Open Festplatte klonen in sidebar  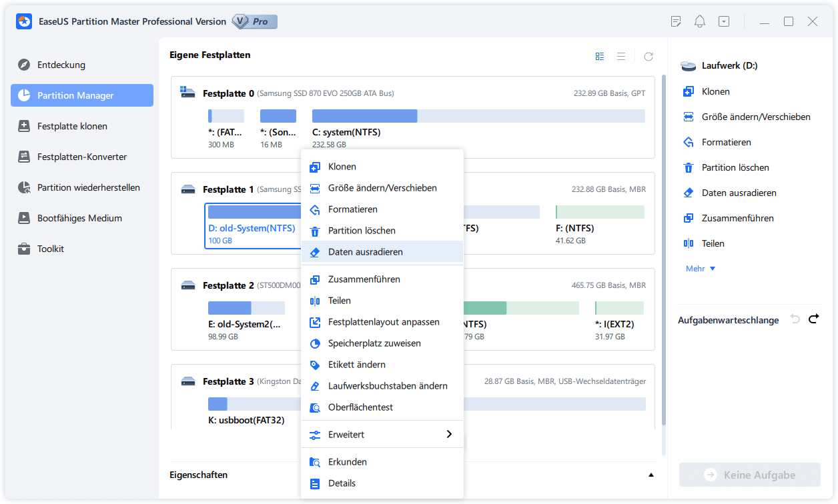coord(82,126)
